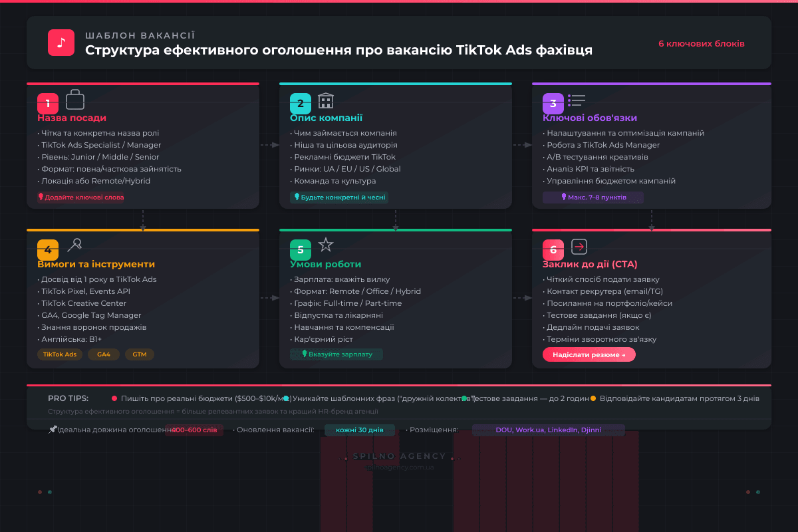Select the 'TikTok Ads' tag
The image size is (798, 532).
point(60,354)
